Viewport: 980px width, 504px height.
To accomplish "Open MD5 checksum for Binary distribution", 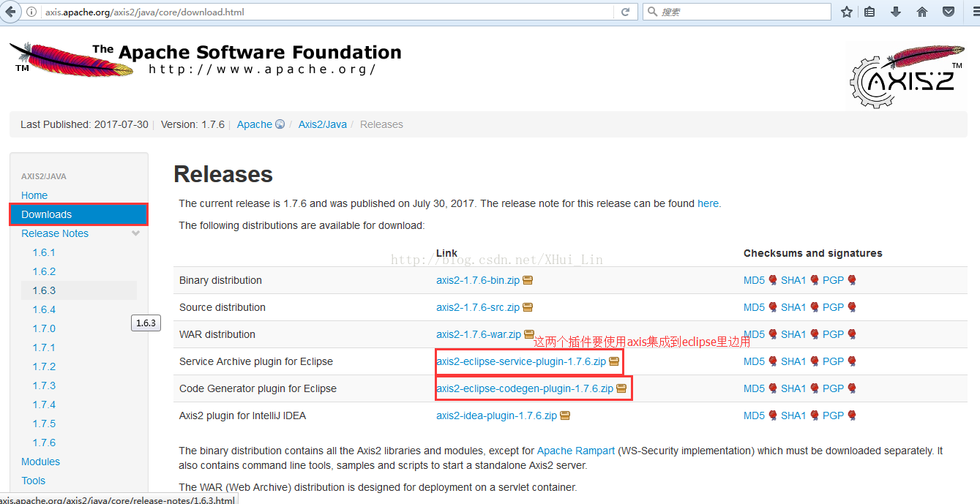I will coord(754,280).
